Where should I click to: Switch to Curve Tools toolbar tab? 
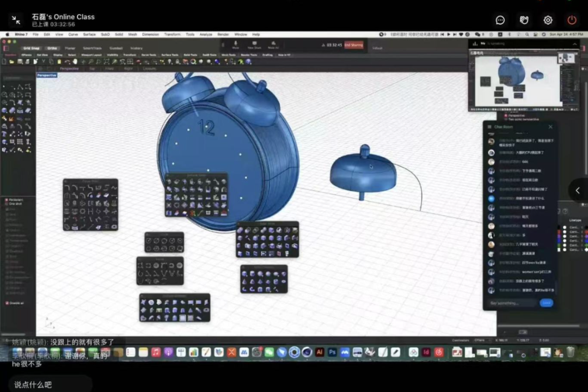(149, 55)
